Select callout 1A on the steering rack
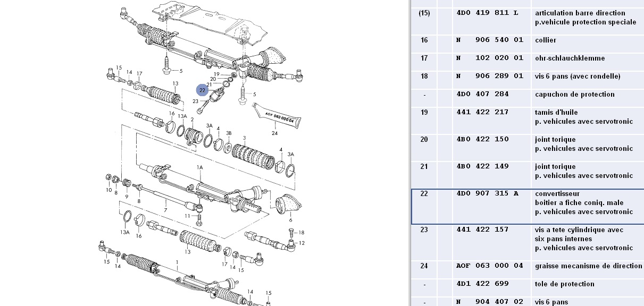The image size is (644, 306). [200, 167]
